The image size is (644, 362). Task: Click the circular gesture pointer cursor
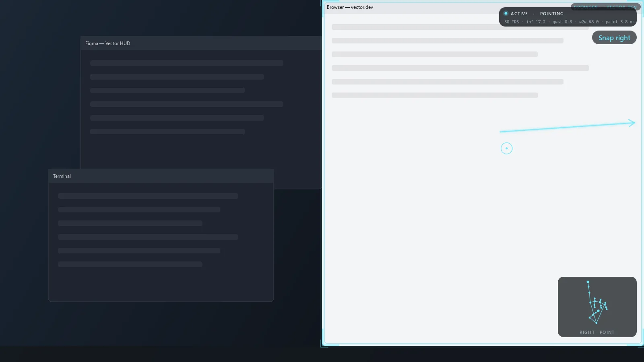pyautogui.click(x=506, y=148)
